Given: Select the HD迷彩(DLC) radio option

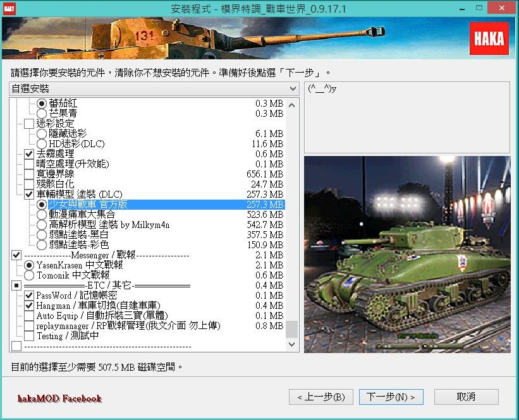Looking at the screenshot, I should point(41,144).
